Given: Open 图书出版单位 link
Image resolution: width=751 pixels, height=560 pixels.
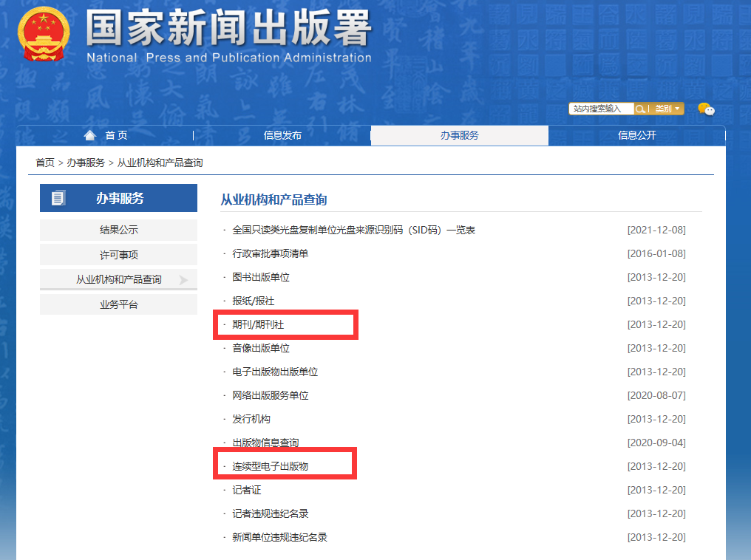Looking at the screenshot, I should 260,277.
